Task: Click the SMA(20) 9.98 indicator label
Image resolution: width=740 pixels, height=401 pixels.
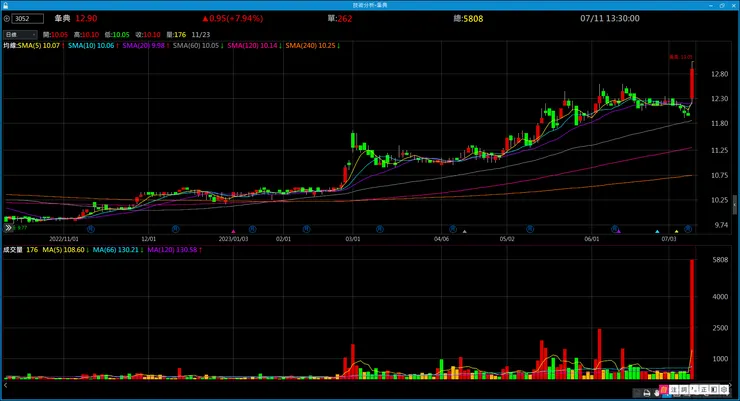Action: (143, 46)
